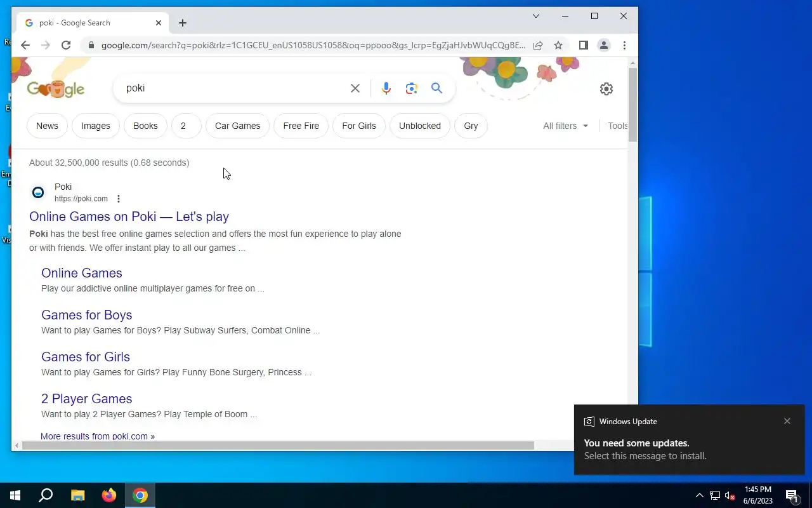
Task: Open File Explorer from the taskbar
Action: 77,495
